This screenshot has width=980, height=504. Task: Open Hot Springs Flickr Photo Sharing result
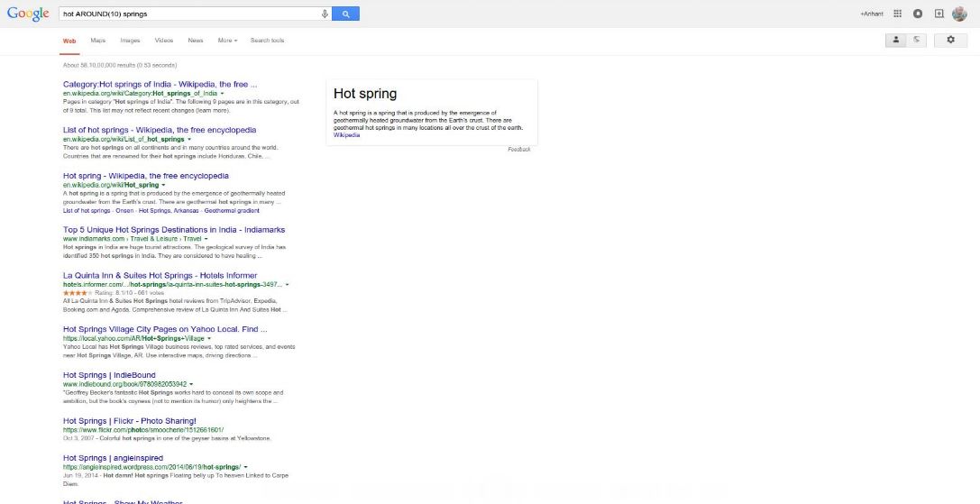pos(130,421)
